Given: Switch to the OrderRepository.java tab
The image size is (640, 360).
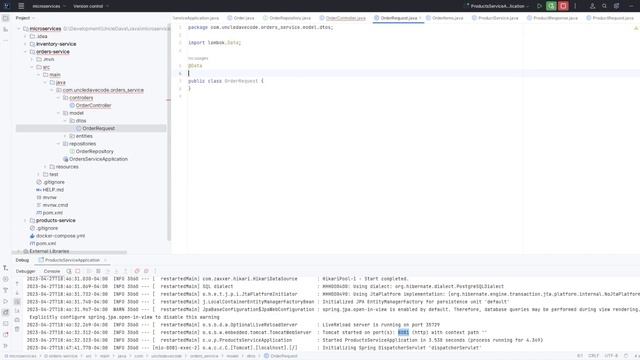Looking at the screenshot, I should 287,18.
